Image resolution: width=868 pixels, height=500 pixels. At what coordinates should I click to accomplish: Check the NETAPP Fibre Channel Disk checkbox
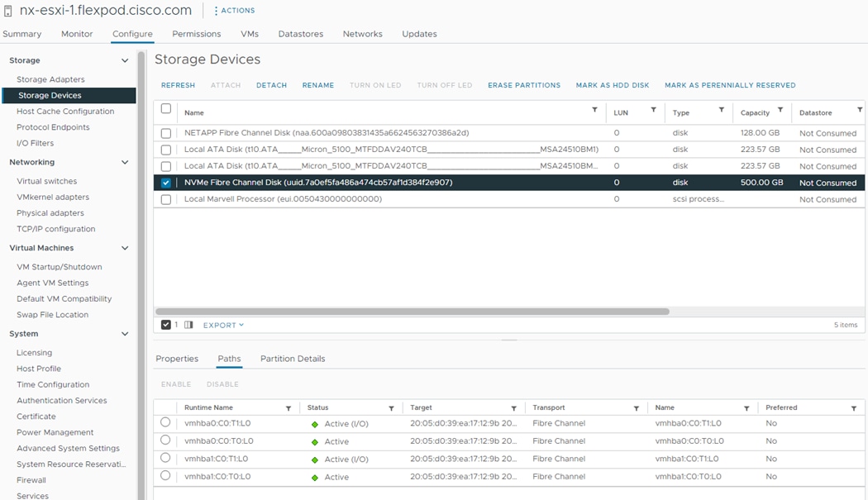(x=166, y=133)
